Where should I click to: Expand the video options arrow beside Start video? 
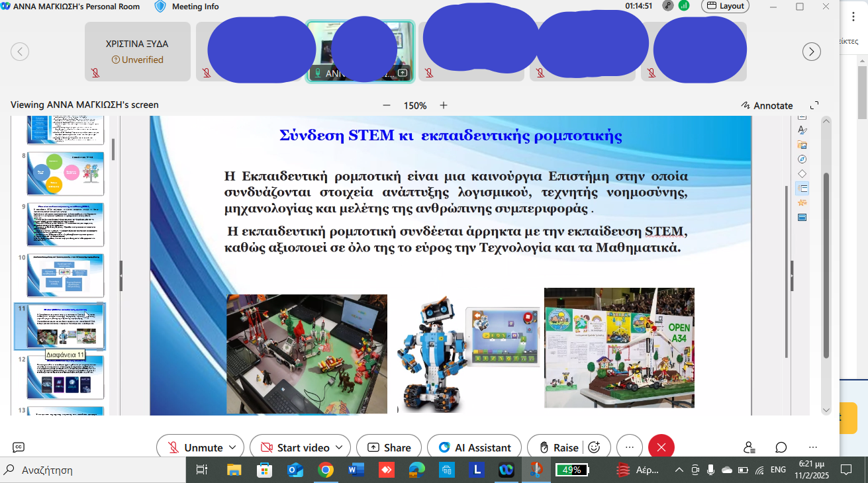[x=339, y=447]
